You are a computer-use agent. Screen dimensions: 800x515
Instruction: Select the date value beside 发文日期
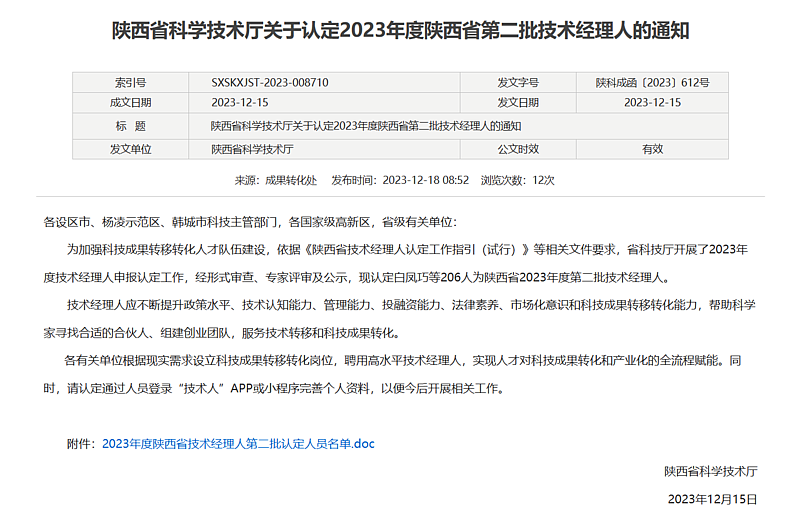coord(652,103)
